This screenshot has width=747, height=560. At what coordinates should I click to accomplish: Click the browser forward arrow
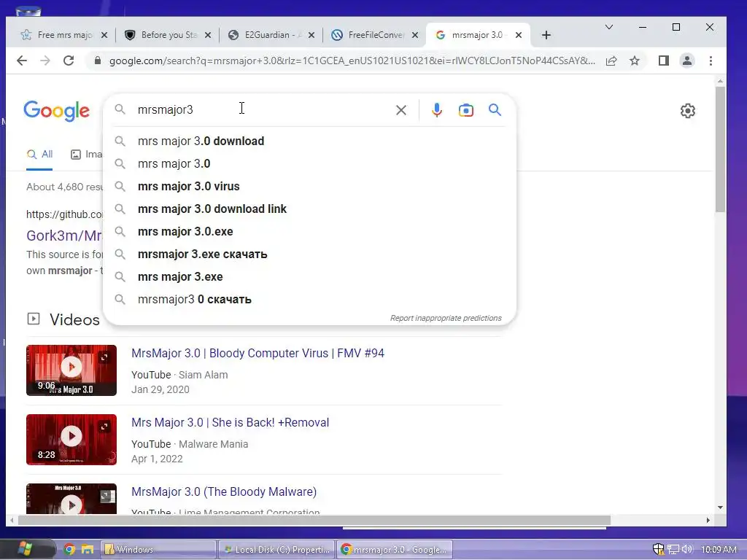45,61
